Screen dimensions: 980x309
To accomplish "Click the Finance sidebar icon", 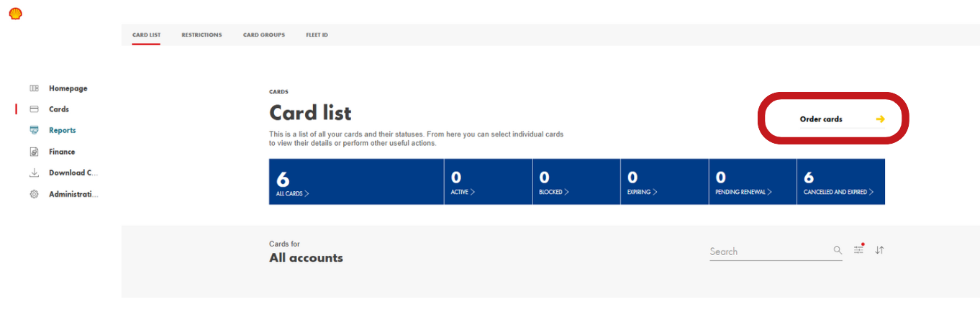I will (x=34, y=152).
